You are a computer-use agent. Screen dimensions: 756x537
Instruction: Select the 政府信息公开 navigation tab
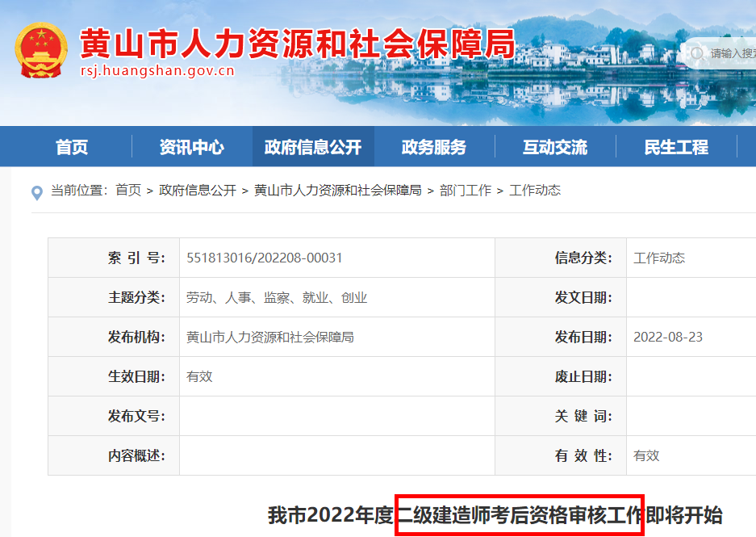click(x=313, y=146)
